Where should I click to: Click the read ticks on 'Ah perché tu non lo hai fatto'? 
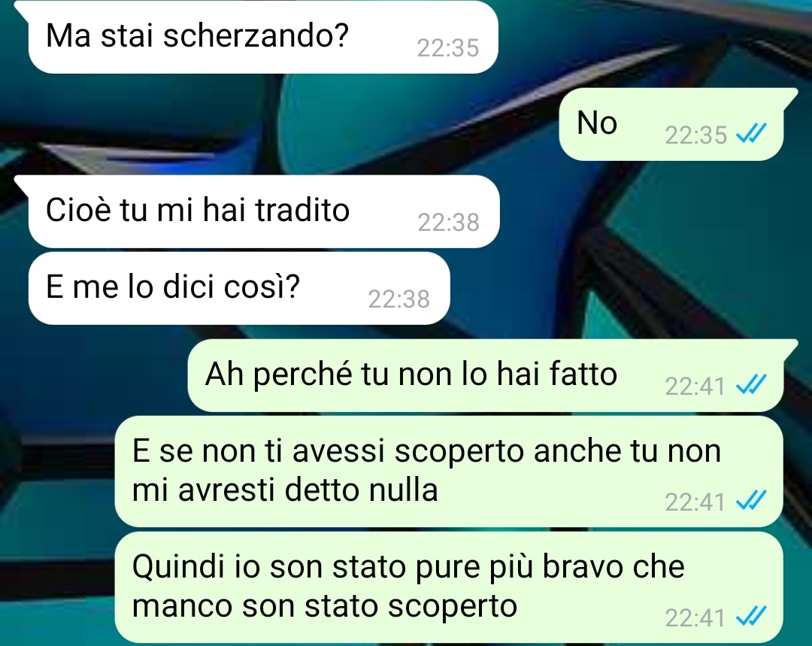click(x=751, y=385)
